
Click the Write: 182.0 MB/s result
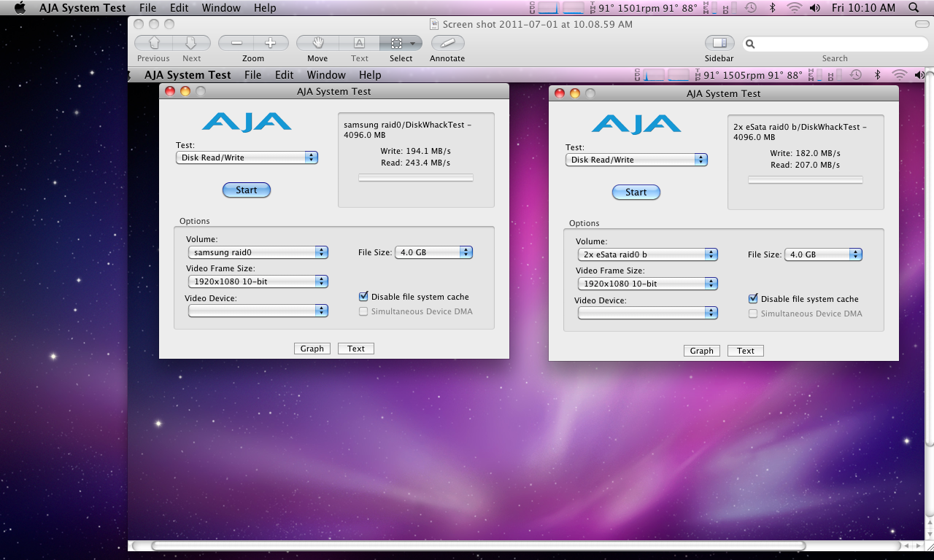805,153
